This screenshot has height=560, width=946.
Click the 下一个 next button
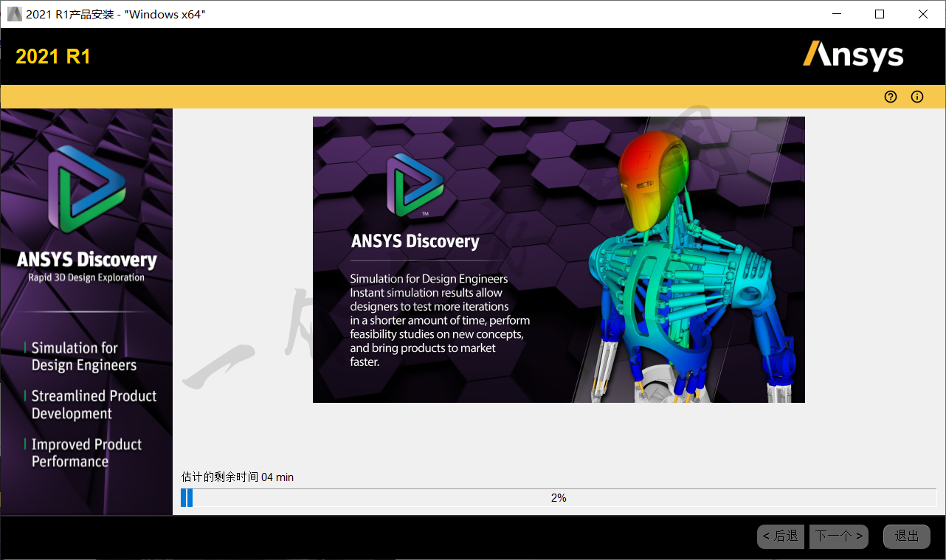[839, 536]
